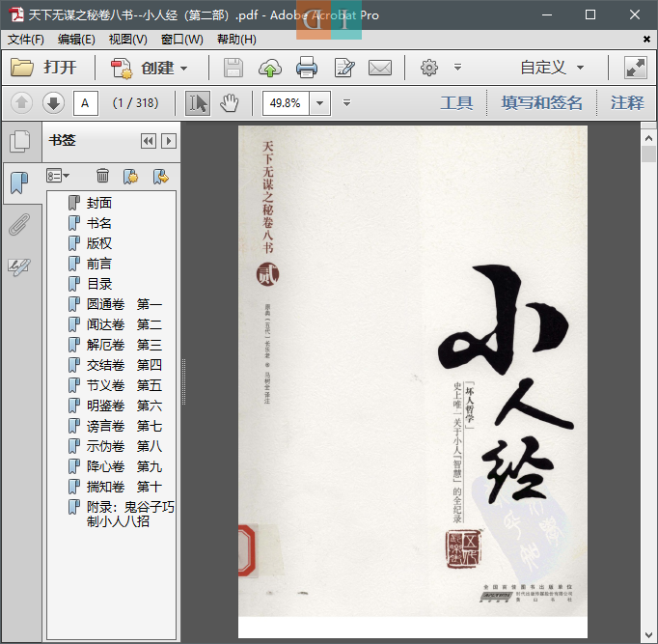Go to 闻达卷 第二 bookmark
Image resolution: width=658 pixels, height=644 pixels.
click(124, 324)
